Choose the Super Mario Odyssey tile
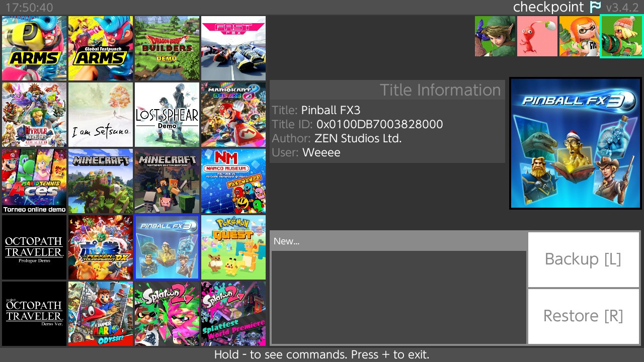The height and width of the screenshot is (362, 644). (101, 314)
